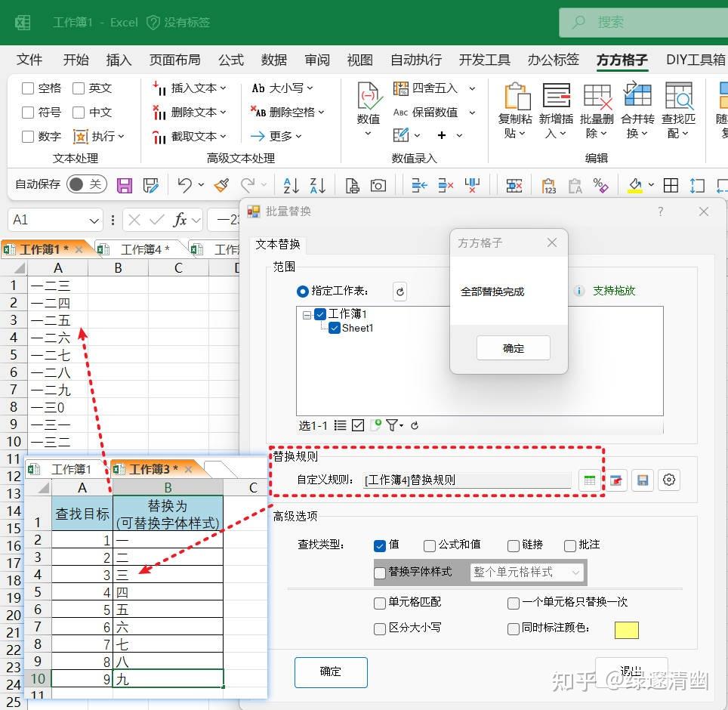Open rule settings via gear icon

[668, 480]
